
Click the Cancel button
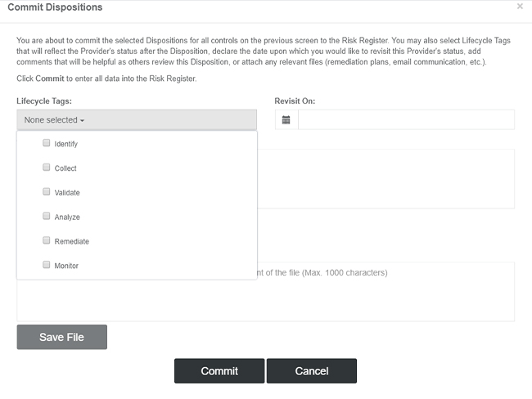312,371
